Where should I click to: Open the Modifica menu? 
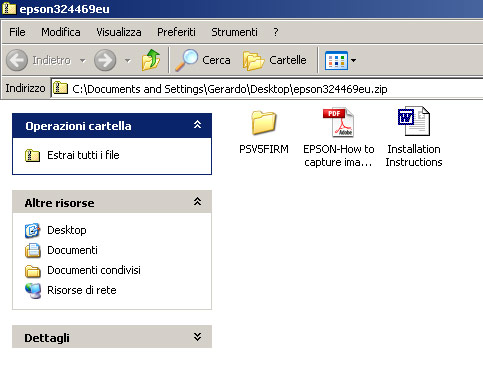pyautogui.click(x=61, y=32)
